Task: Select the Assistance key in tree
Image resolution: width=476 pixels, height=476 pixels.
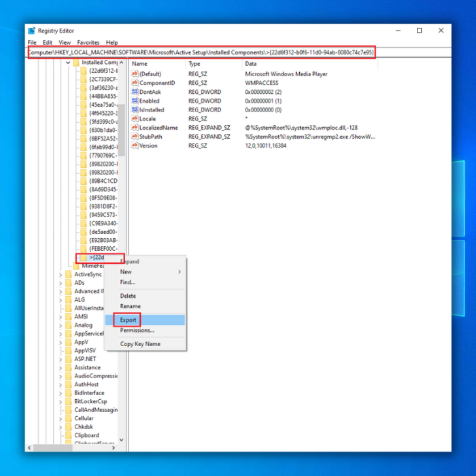Action: point(88,368)
